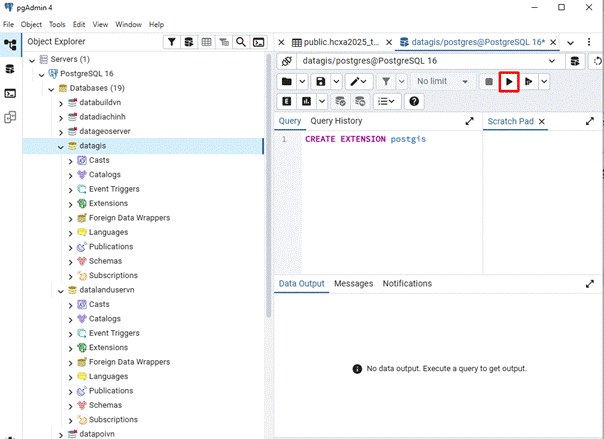
Task: Click the Open File folder icon
Action: click(287, 81)
